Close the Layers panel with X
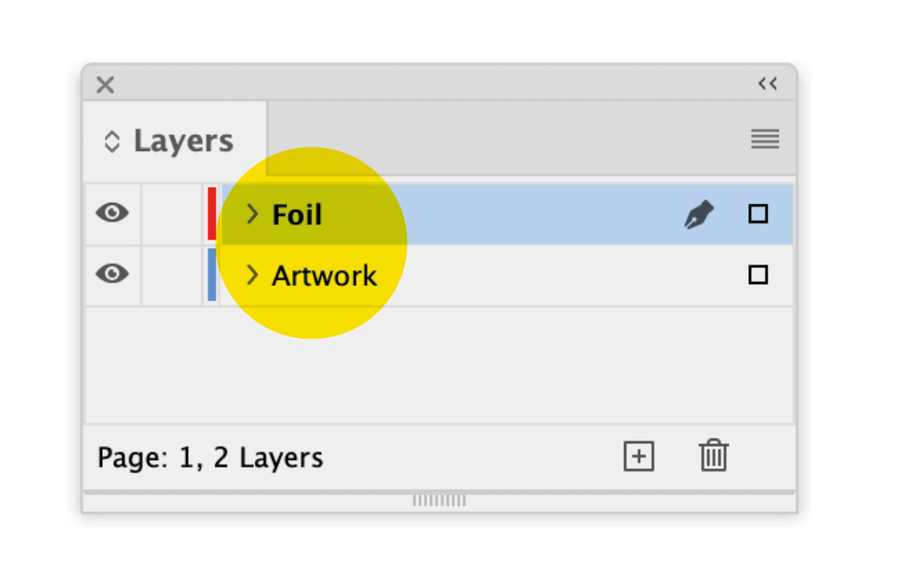This screenshot has height=588, width=903. pyautogui.click(x=105, y=85)
